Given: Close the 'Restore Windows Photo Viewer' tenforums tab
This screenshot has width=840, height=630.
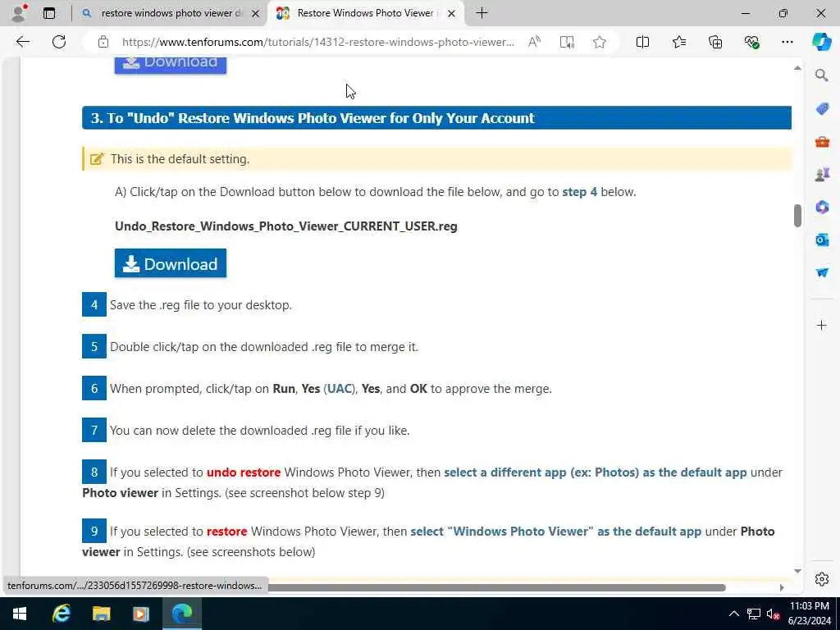Looking at the screenshot, I should pos(452,13).
